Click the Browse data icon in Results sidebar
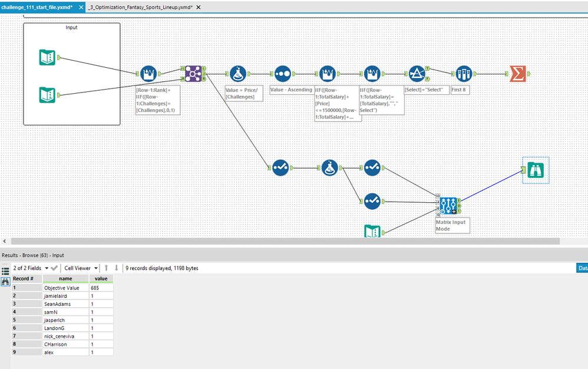The image size is (588, 369). [x=5, y=282]
